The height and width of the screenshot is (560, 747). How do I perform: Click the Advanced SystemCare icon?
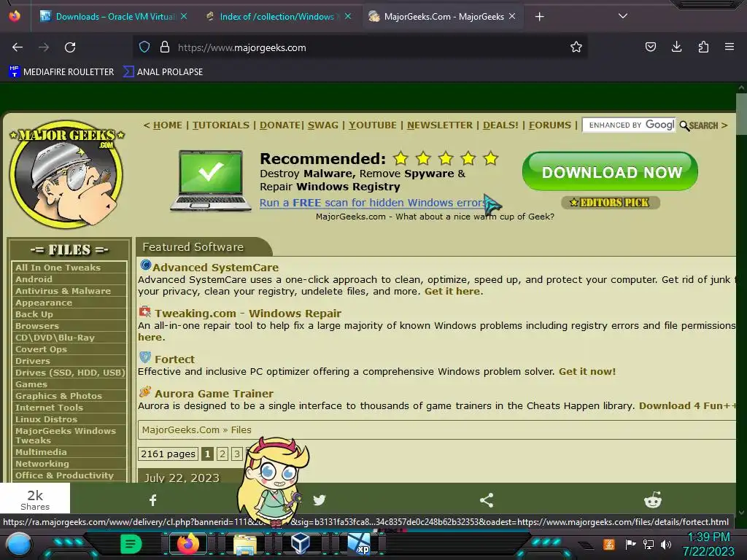(145, 265)
